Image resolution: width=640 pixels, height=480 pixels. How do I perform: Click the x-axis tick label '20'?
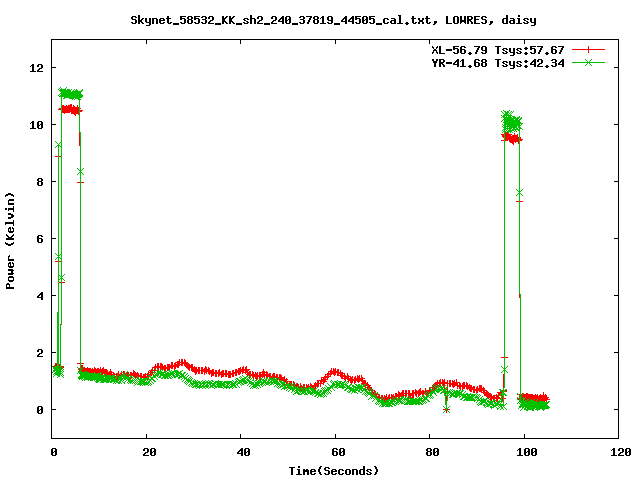[149, 452]
